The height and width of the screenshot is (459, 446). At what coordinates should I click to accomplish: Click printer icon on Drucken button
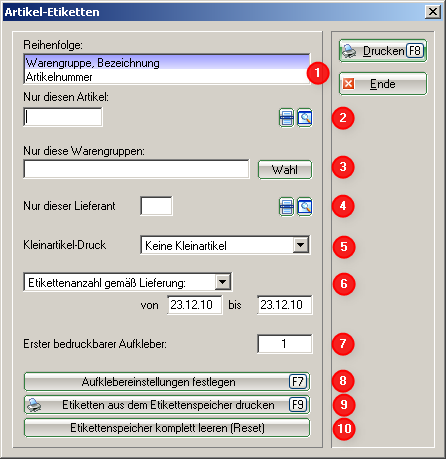349,51
